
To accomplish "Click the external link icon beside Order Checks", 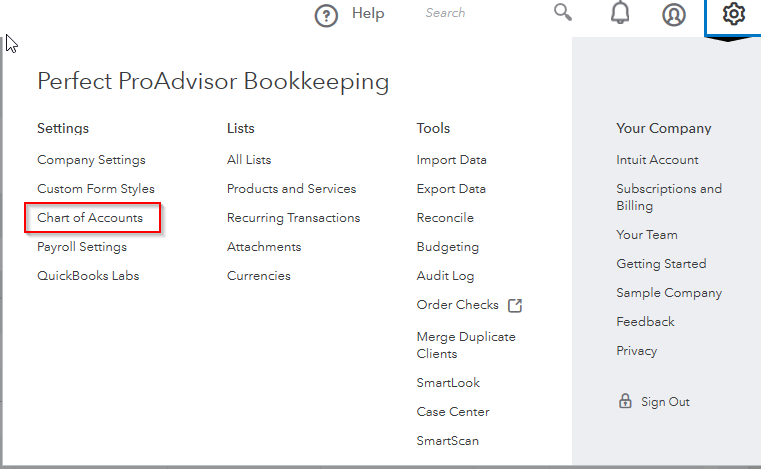I will click(x=515, y=305).
